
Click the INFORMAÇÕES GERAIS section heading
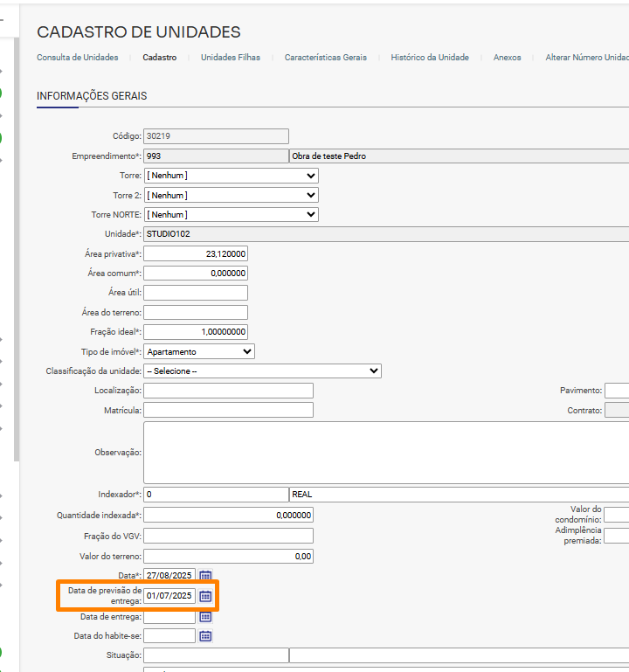pyautogui.click(x=92, y=96)
